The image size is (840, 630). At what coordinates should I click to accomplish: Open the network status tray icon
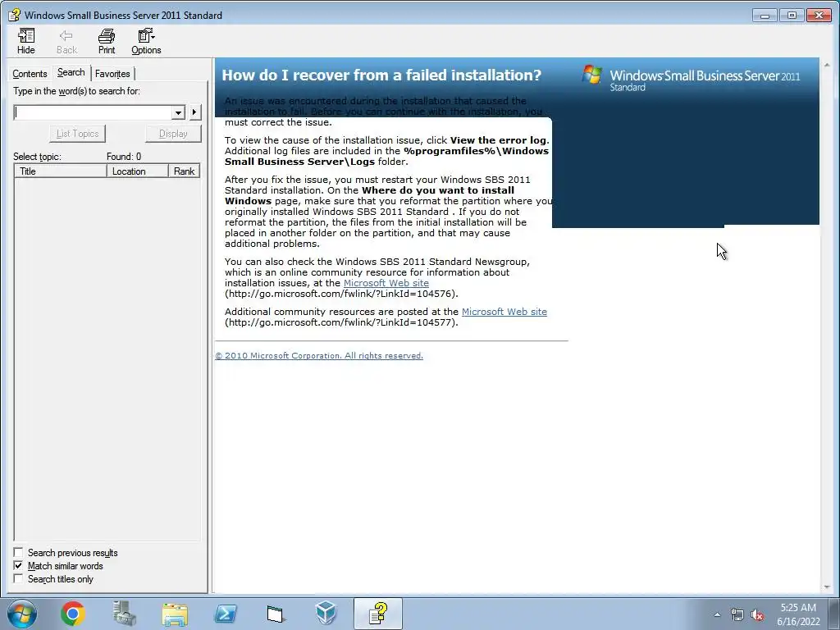pos(737,614)
